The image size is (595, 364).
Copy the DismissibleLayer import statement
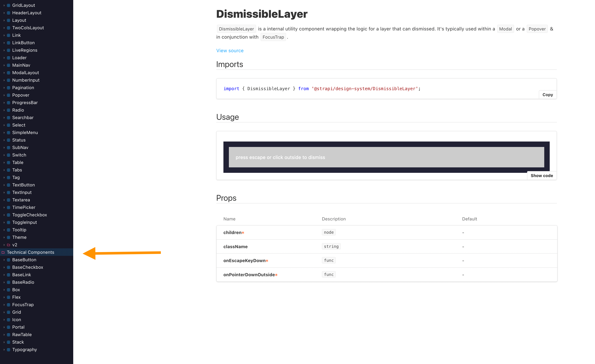click(547, 95)
